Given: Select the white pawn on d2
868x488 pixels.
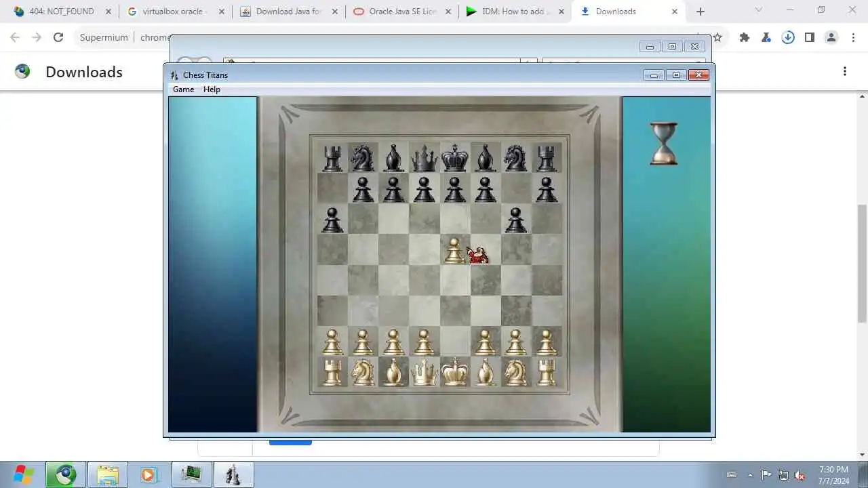Looking at the screenshot, I should tap(425, 342).
